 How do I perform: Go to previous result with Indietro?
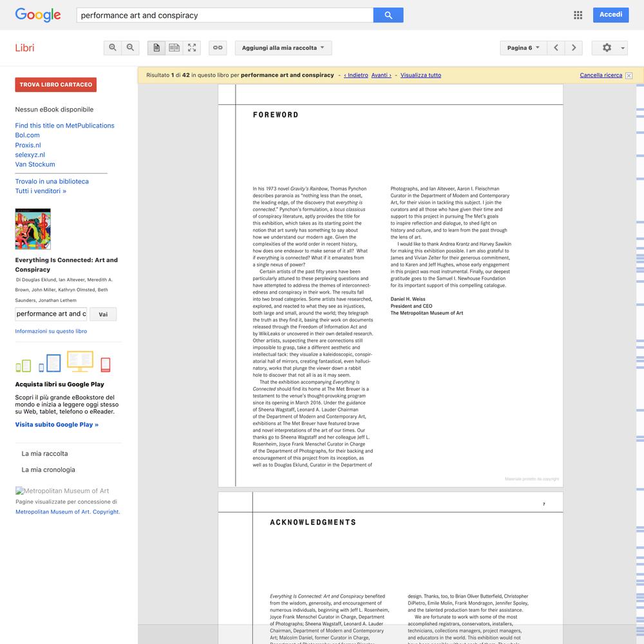pyautogui.click(x=355, y=75)
